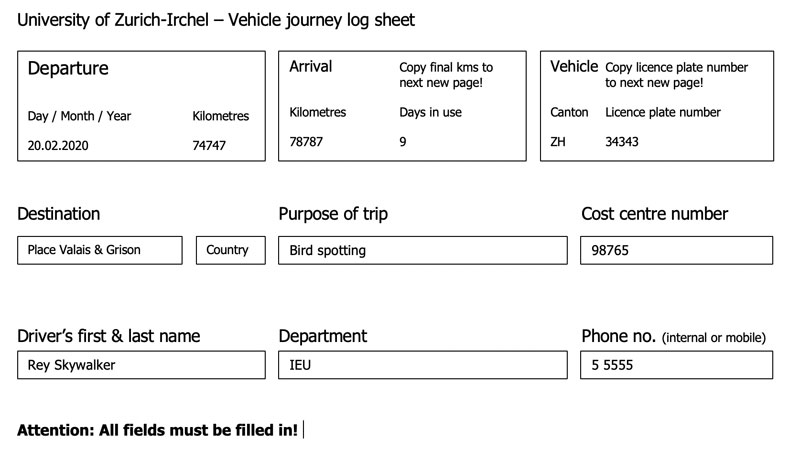Select the departure kilometres value 74747

[209, 146]
